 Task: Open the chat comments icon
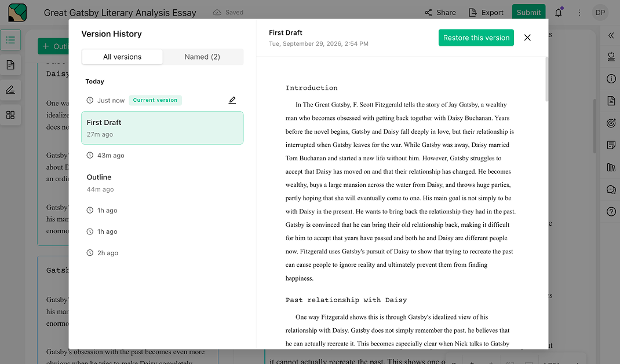click(611, 189)
